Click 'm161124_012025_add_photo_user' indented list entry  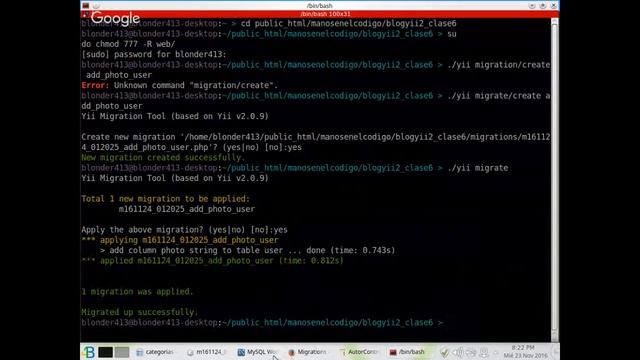(187, 209)
